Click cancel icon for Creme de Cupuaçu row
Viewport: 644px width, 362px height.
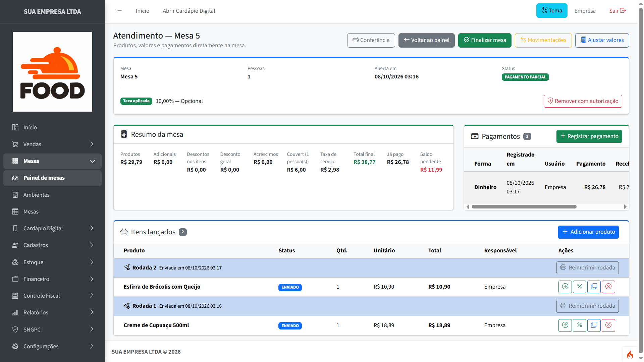608,325
